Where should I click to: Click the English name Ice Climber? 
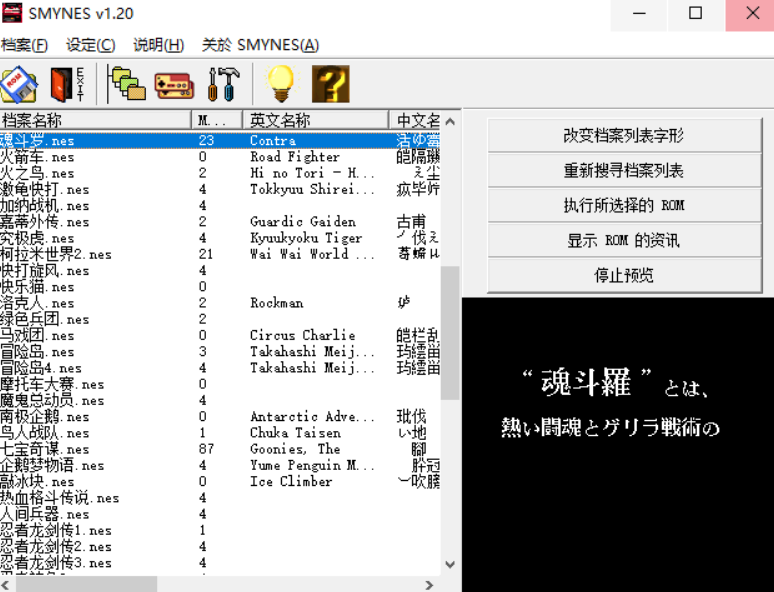(291, 482)
